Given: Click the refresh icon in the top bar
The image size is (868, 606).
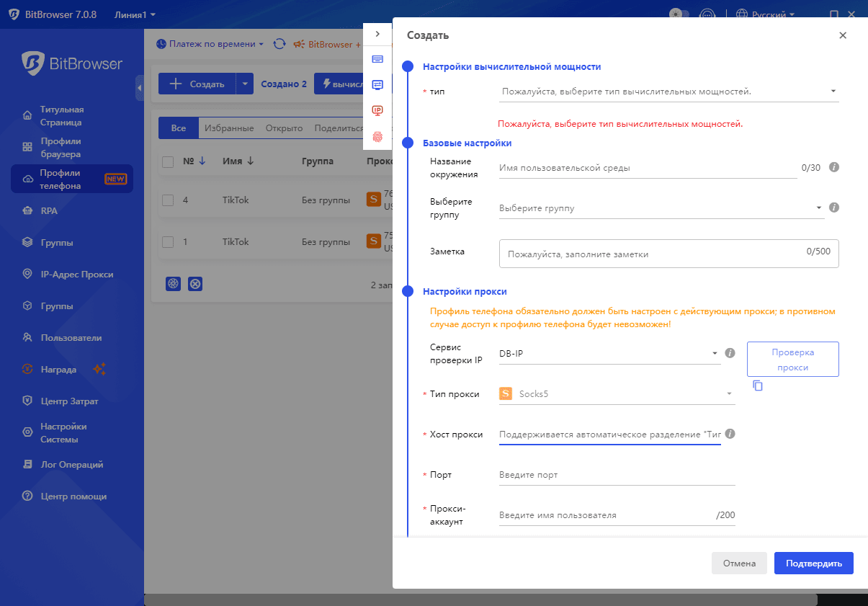Looking at the screenshot, I should pyautogui.click(x=279, y=44).
